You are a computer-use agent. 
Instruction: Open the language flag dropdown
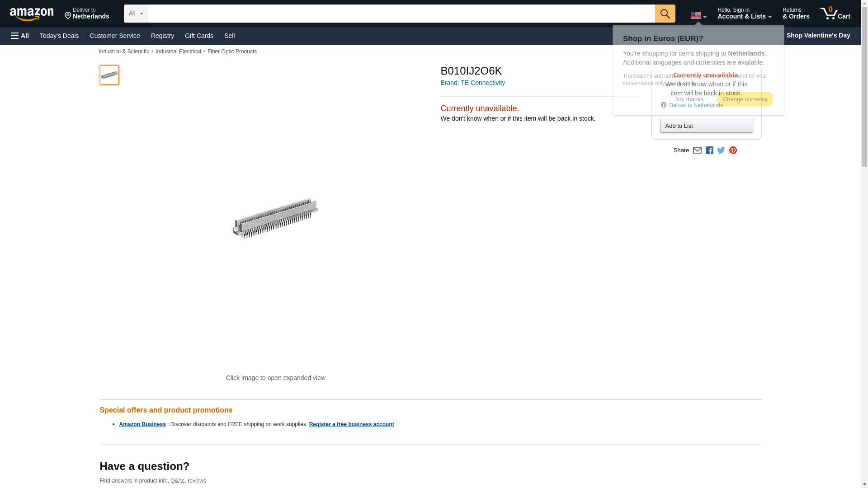pyautogui.click(x=698, y=16)
